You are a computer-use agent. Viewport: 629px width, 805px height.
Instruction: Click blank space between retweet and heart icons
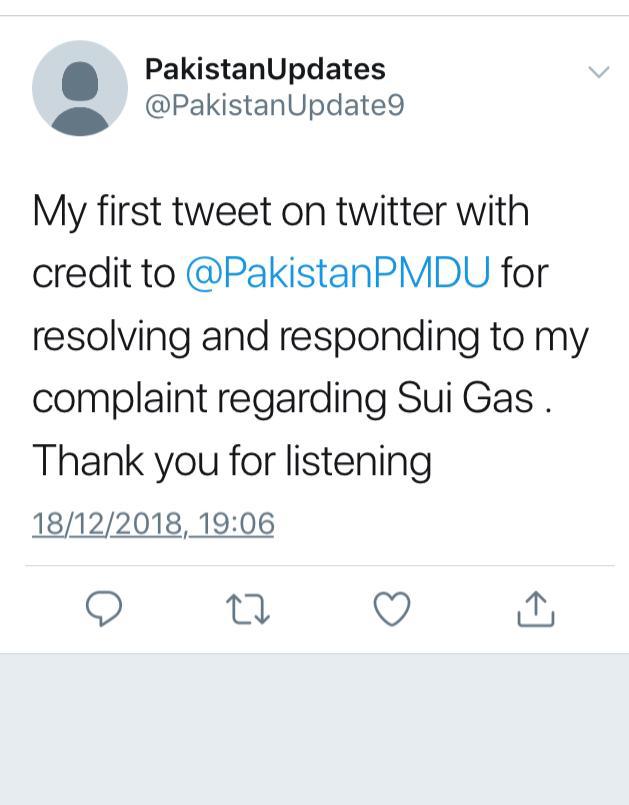[318, 608]
